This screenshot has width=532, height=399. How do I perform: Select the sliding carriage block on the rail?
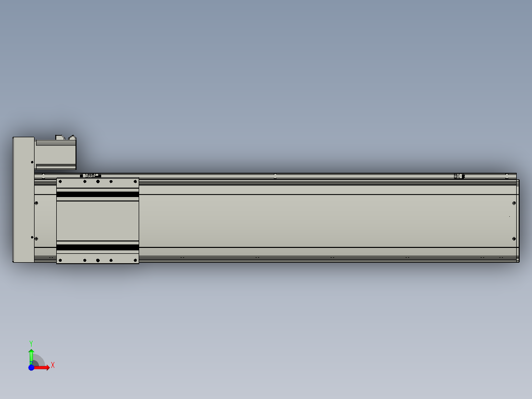98,221
